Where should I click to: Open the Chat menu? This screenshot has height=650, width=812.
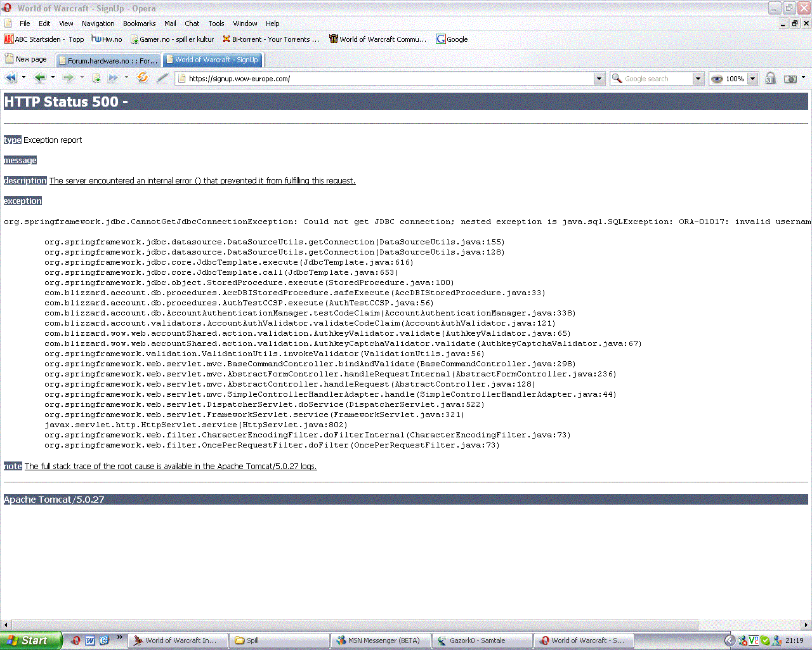click(x=192, y=23)
